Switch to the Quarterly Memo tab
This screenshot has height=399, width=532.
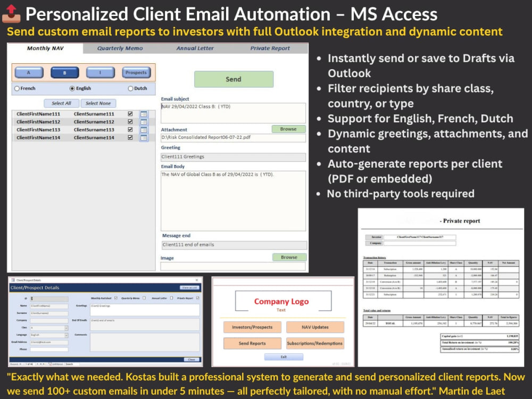pyautogui.click(x=120, y=48)
